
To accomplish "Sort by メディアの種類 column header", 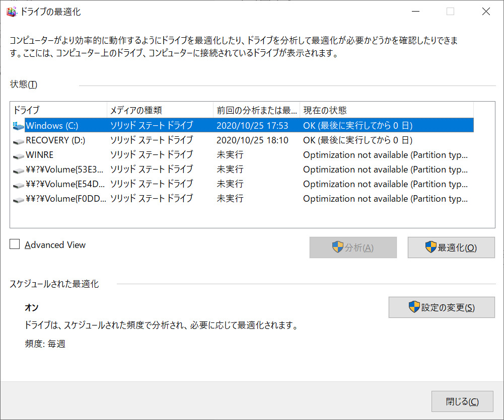I will pos(160,110).
